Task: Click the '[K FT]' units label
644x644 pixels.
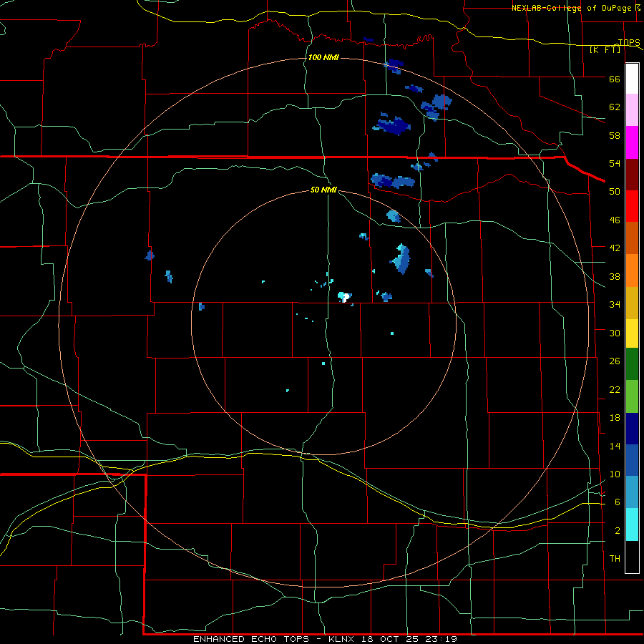Action: tap(605, 49)
